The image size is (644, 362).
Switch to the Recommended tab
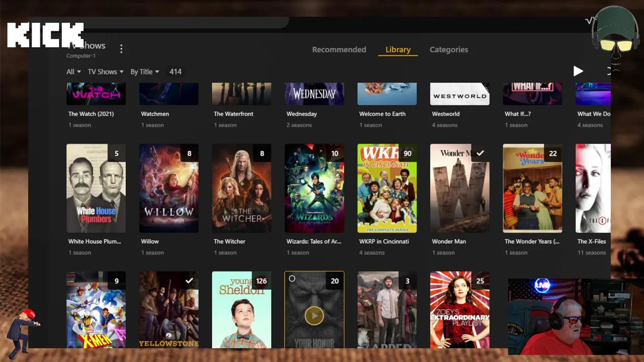pos(339,49)
